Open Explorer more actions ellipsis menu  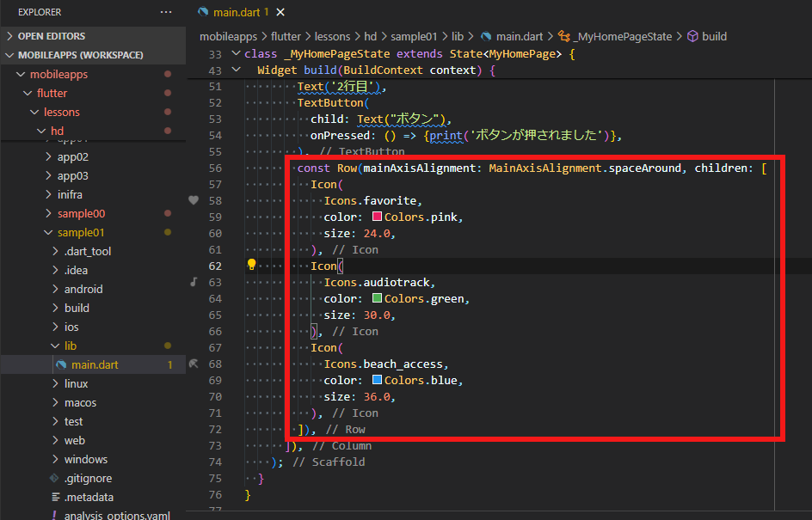tap(166, 13)
